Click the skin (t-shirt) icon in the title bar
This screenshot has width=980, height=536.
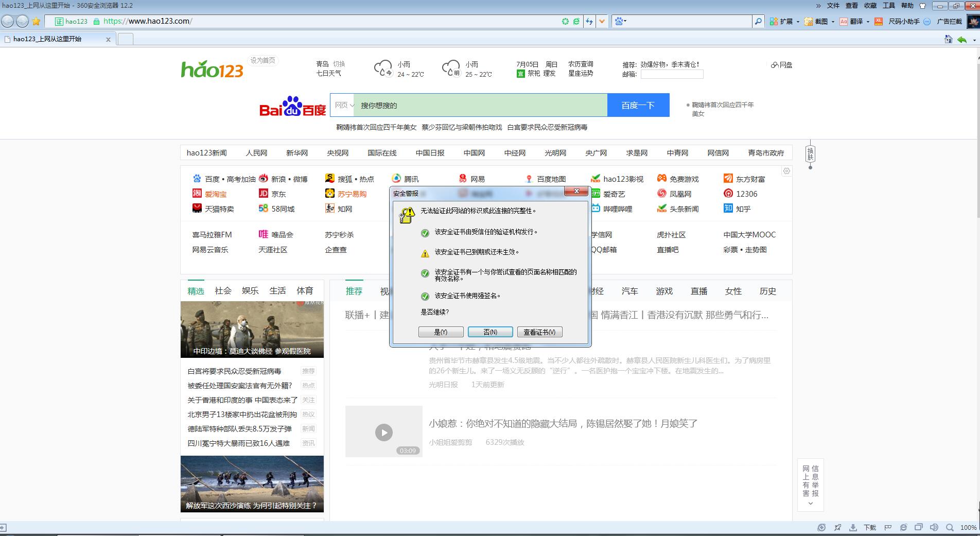(922, 6)
